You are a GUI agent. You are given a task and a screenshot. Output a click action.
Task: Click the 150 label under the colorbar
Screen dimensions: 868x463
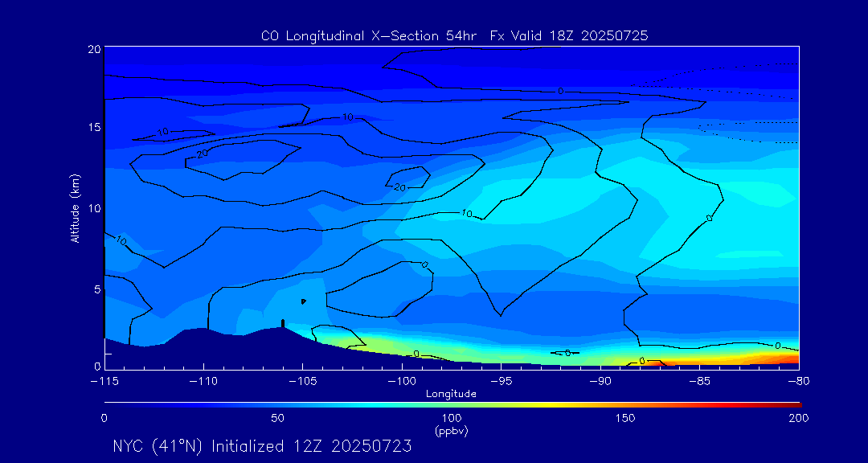[x=624, y=418]
